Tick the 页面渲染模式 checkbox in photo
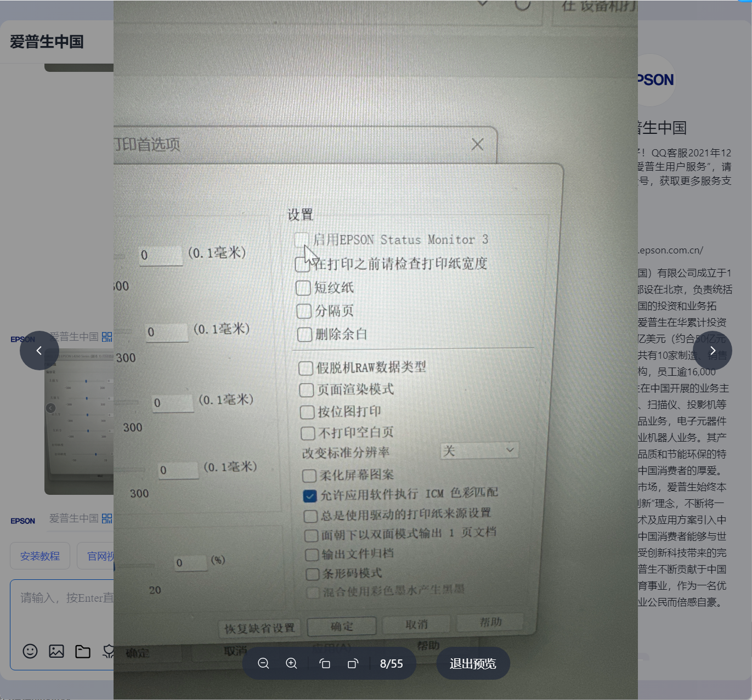Screen dimensions: 752x700 coord(306,390)
